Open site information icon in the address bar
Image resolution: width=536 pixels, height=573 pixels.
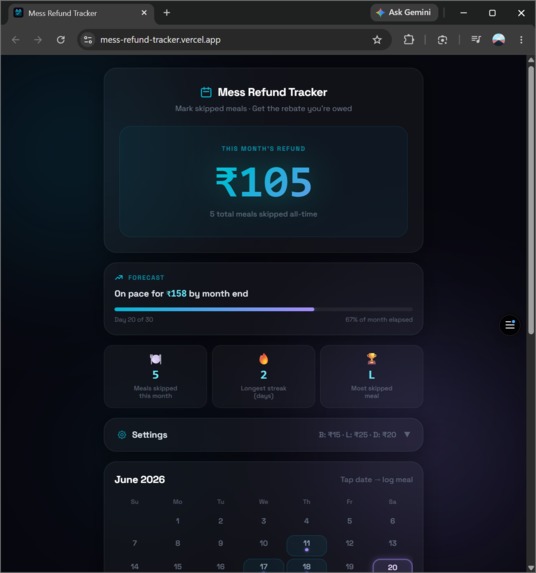[x=88, y=40]
